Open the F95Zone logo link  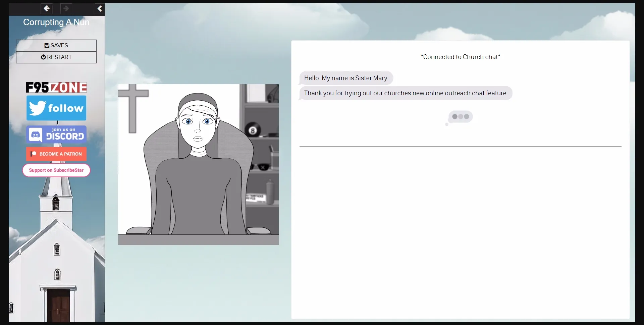click(x=56, y=87)
